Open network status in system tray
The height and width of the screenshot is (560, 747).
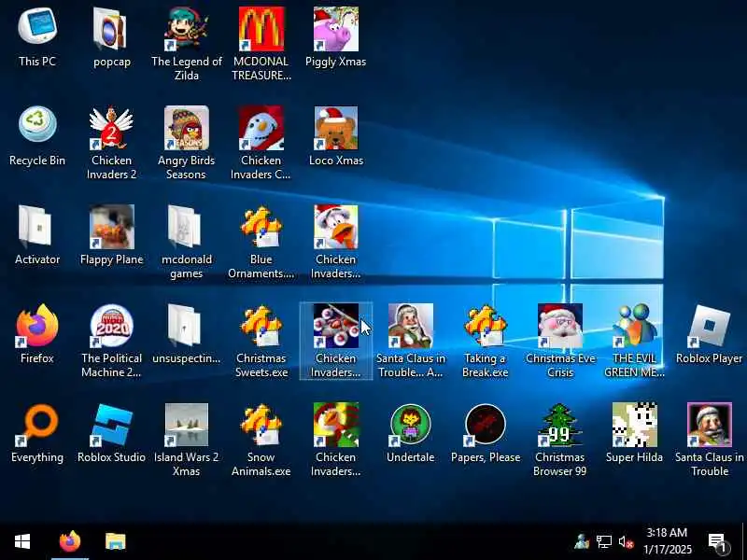point(603,541)
